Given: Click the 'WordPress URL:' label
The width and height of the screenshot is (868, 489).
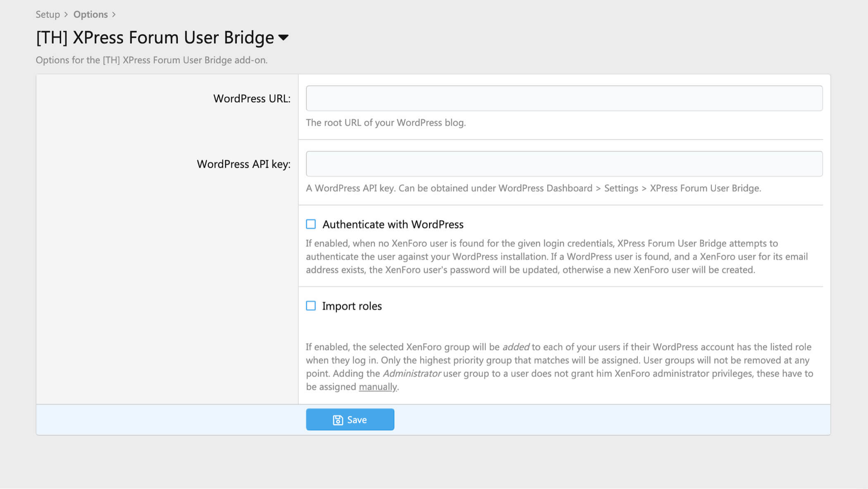Looking at the screenshot, I should coord(252,99).
